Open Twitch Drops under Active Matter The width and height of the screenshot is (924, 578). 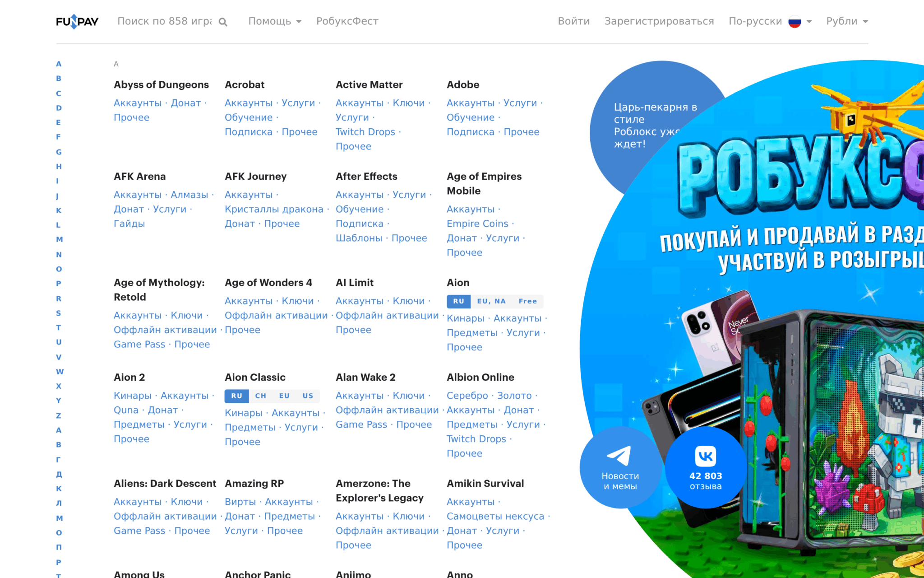[x=365, y=132]
